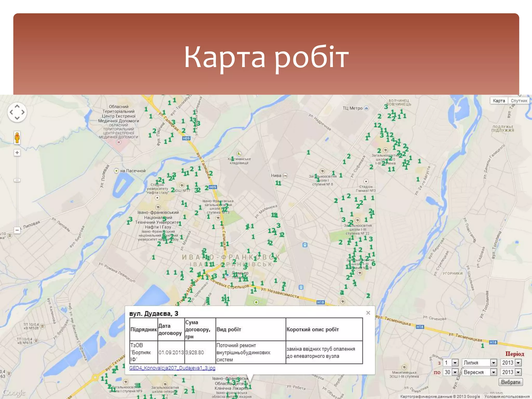532x399 pixels.
Task: Switch to the Карта map view
Action: [499, 101]
